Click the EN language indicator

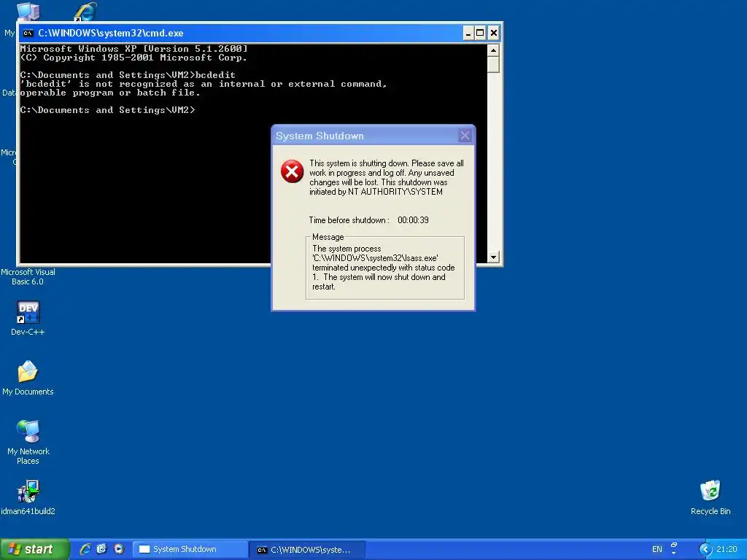pyautogui.click(x=657, y=549)
